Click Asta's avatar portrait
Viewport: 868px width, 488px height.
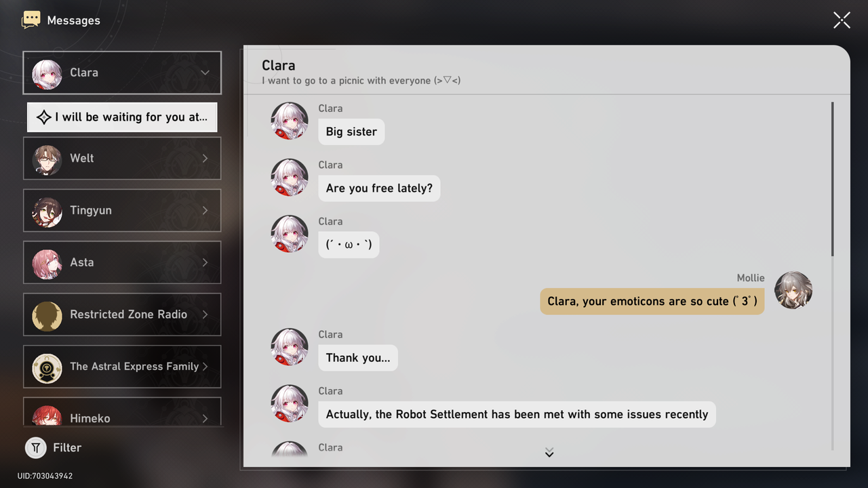(x=47, y=263)
